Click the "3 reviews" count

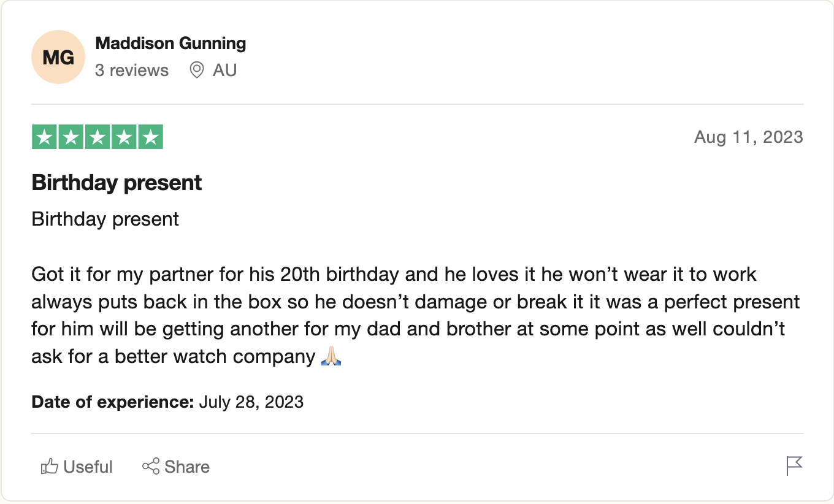[x=132, y=71]
